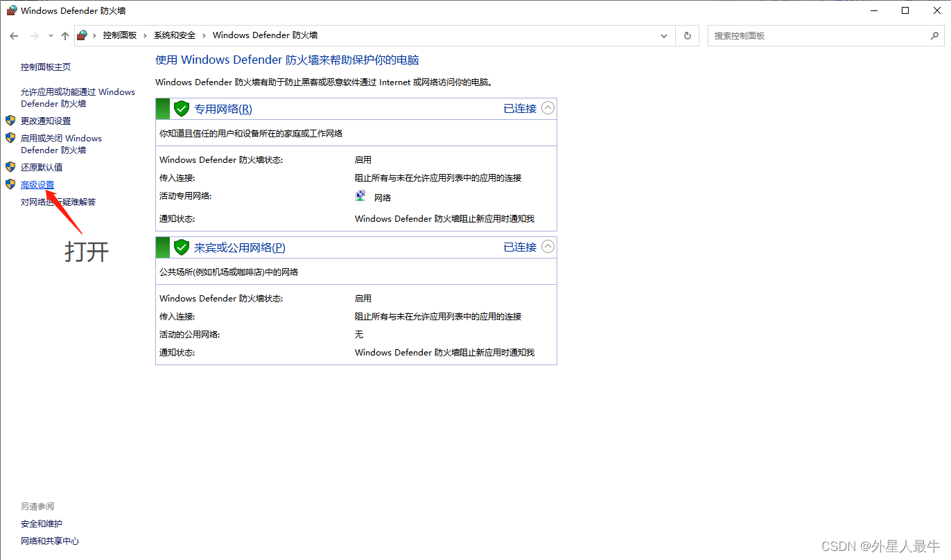The image size is (951, 560).
Task: Select 控制面板 in the breadcrumb path
Action: [x=120, y=35]
